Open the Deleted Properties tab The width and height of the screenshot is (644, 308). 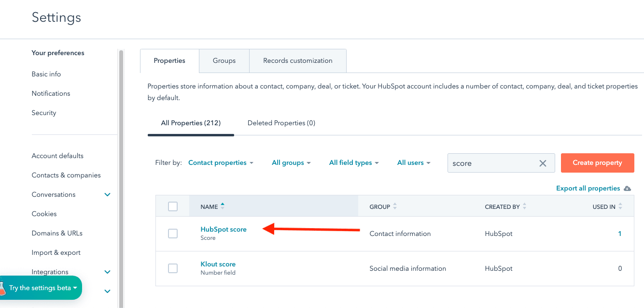click(x=281, y=123)
